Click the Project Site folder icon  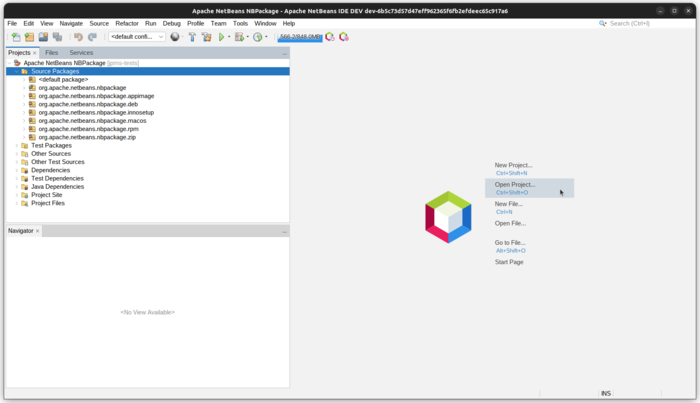click(25, 195)
